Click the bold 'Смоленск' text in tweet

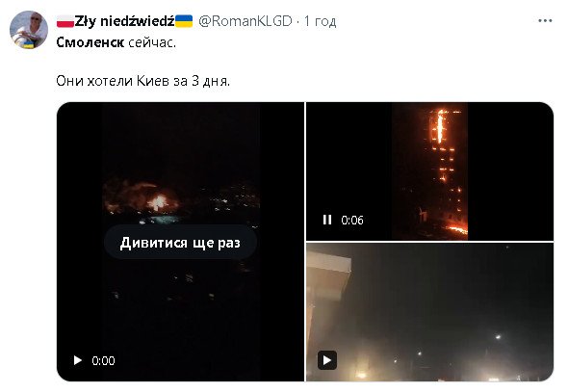click(90, 42)
